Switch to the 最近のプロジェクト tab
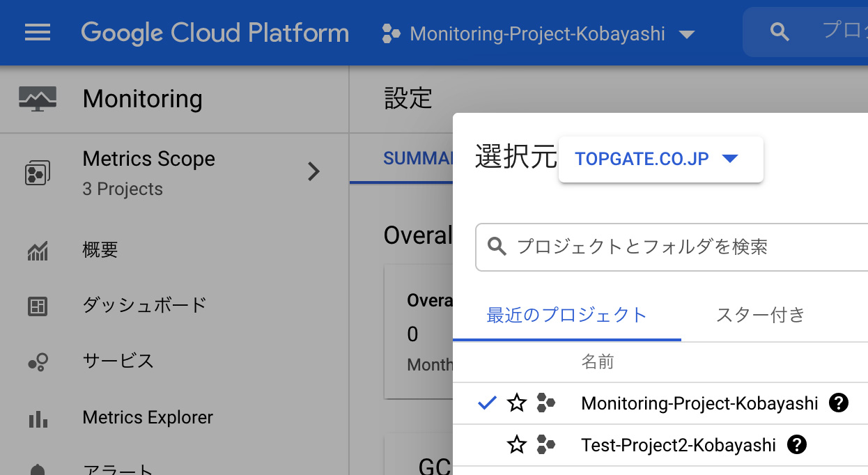Image resolution: width=868 pixels, height=475 pixels. pos(567,316)
